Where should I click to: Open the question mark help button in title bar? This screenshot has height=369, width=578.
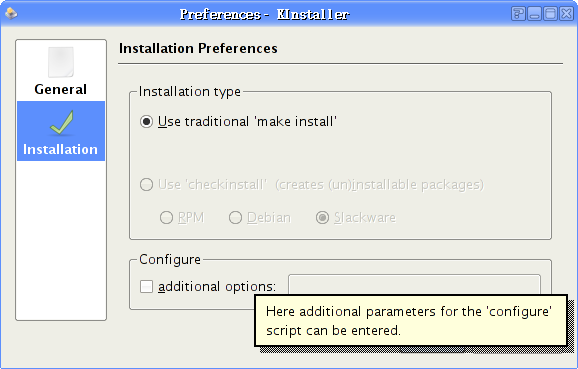[518, 14]
